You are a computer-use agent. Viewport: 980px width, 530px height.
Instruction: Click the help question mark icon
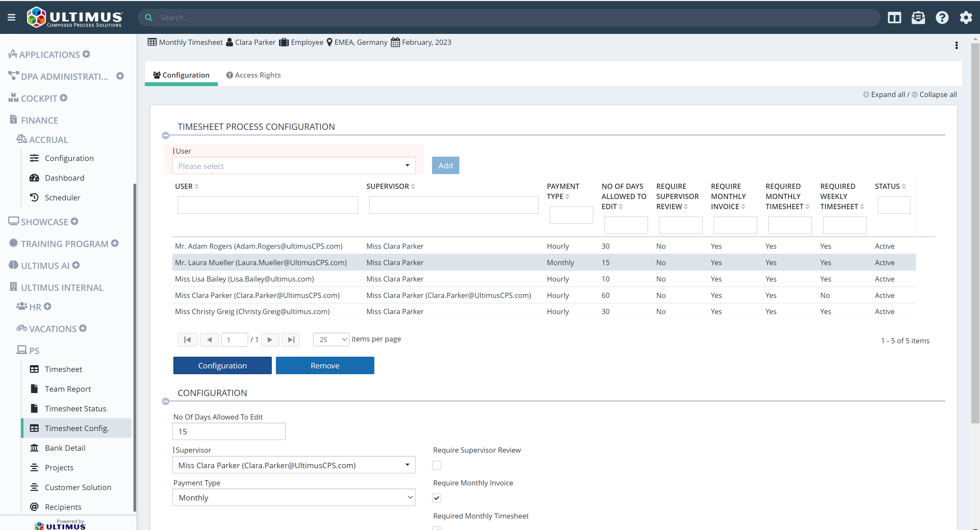pyautogui.click(x=942, y=17)
